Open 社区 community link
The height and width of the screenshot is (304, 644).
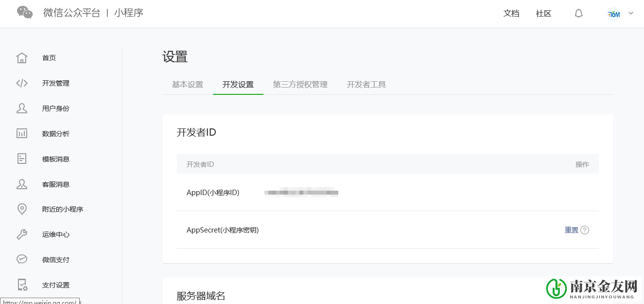543,13
